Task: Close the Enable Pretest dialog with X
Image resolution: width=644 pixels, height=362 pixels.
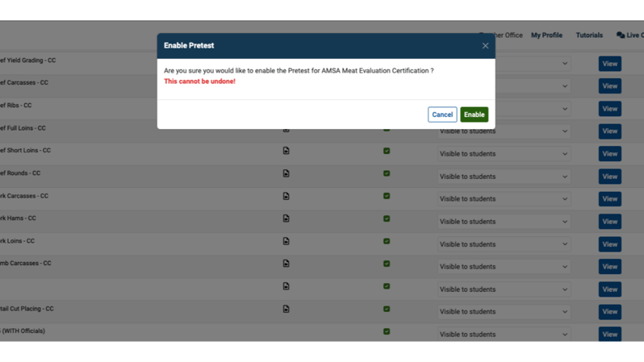Action: tap(486, 46)
